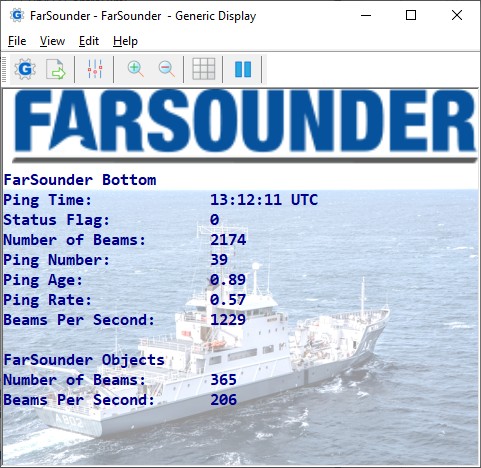Click the application icon in title bar
Screen dimensions: 481x468
coord(17,15)
